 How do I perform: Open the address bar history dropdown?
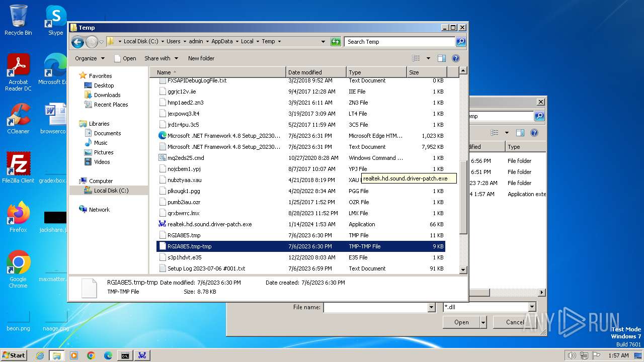point(323,42)
